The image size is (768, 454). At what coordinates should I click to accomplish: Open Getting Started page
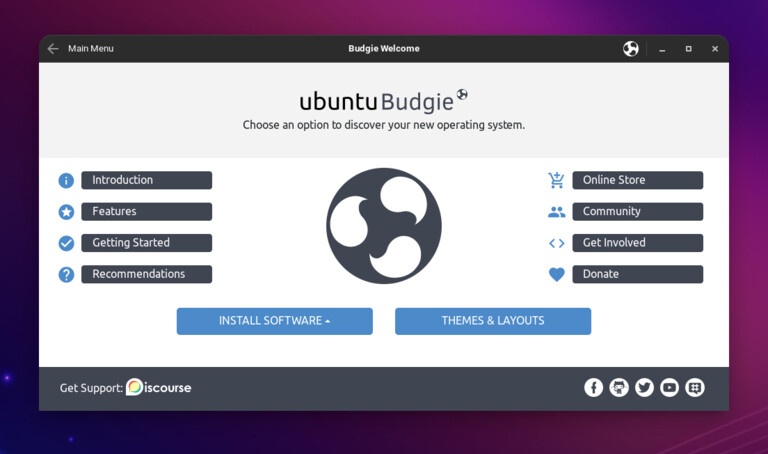146,243
